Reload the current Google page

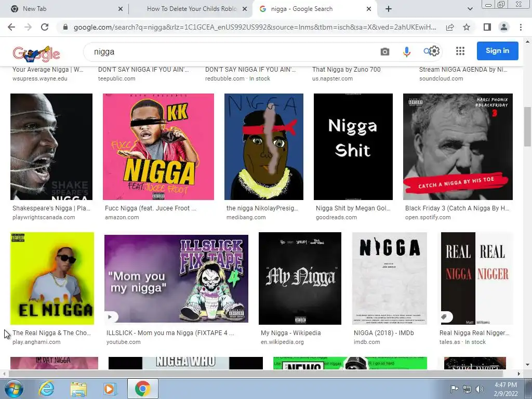[x=45, y=27]
